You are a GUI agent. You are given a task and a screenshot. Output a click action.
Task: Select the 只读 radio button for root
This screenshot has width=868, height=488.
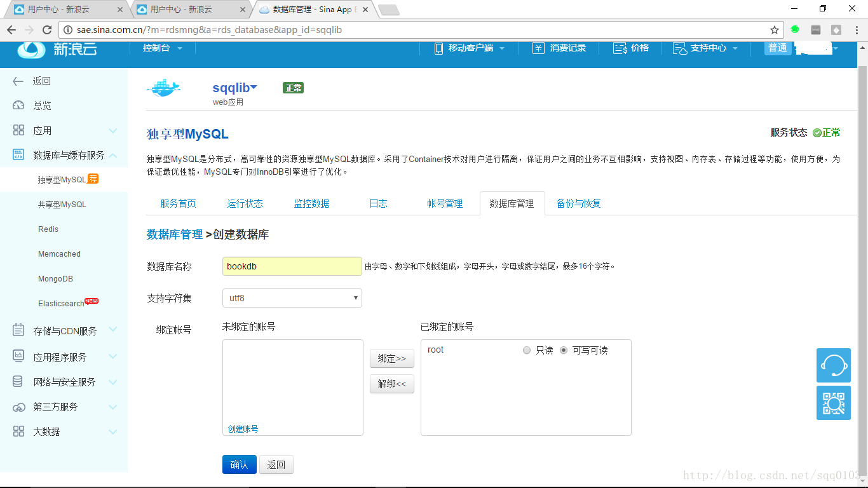526,350
